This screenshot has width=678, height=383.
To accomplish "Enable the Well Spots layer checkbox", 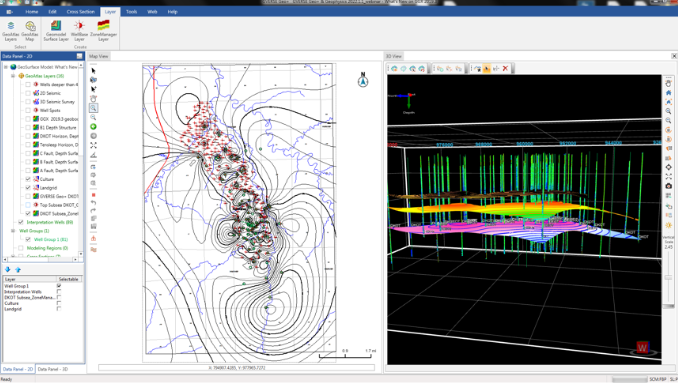I will (x=28, y=110).
